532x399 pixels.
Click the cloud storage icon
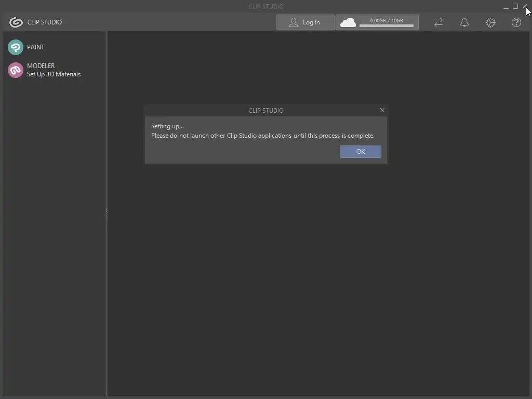[x=348, y=22]
